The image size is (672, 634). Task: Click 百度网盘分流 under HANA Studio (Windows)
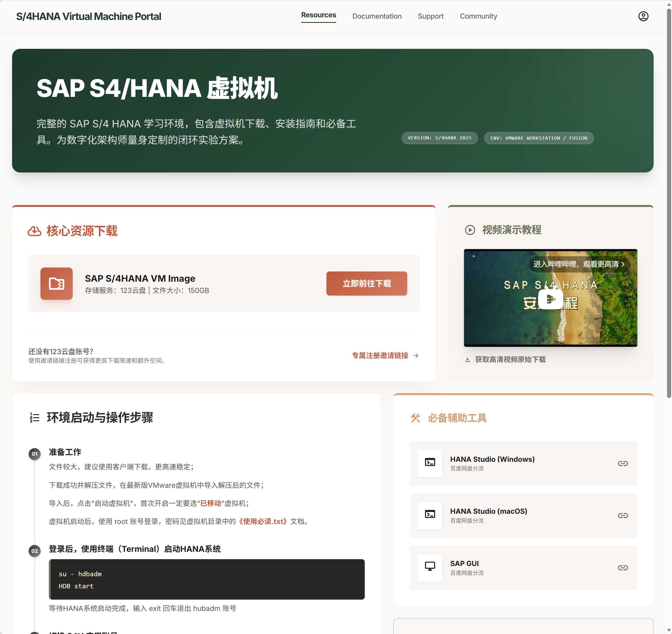pos(467,469)
